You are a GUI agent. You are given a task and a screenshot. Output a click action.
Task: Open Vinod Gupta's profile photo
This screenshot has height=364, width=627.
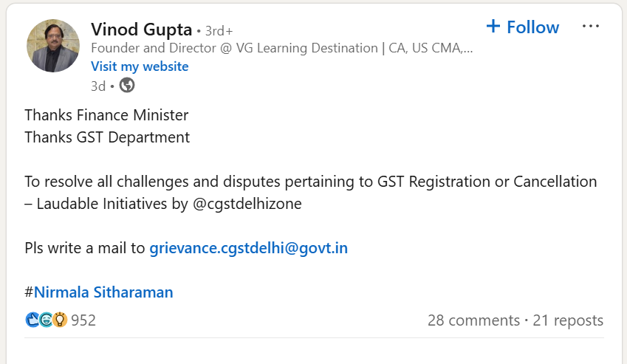click(x=53, y=46)
